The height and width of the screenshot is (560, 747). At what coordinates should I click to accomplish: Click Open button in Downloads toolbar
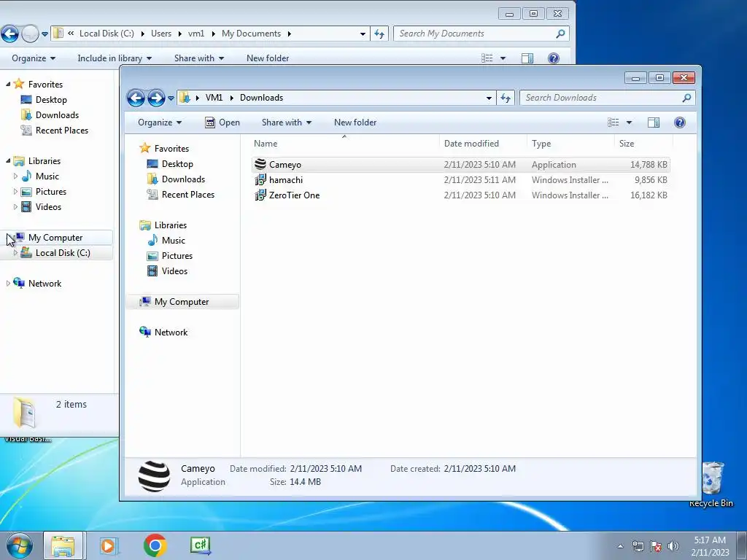222,122
